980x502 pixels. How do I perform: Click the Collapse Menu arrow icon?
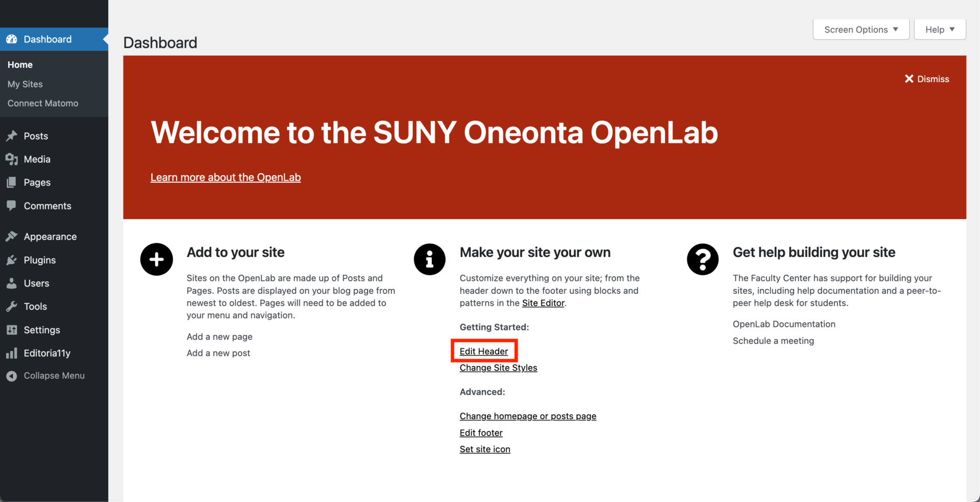[x=12, y=376]
